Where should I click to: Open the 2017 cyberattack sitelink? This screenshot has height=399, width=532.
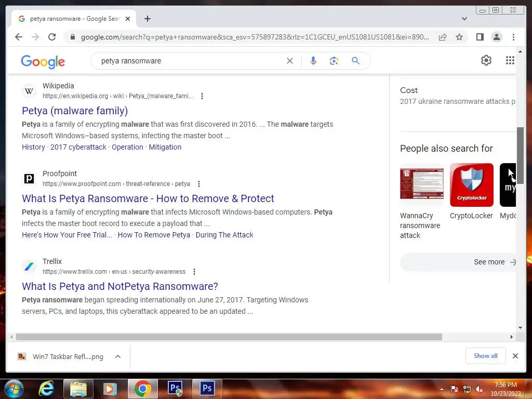(x=78, y=147)
